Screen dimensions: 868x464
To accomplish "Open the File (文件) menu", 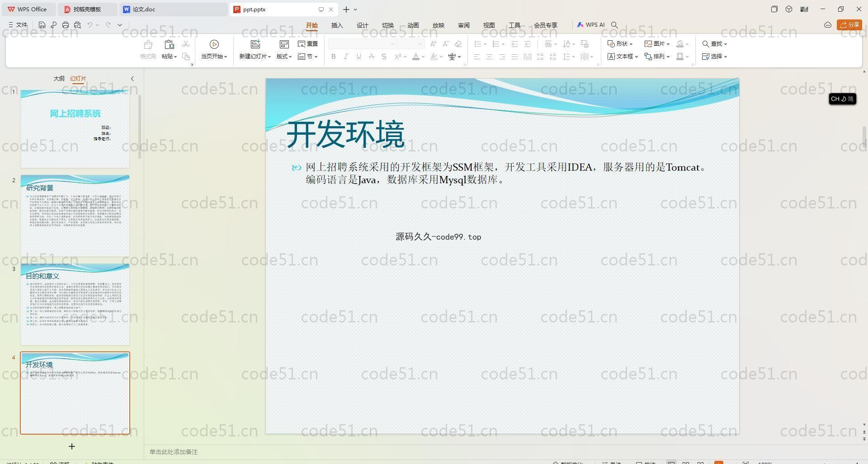I will click(x=18, y=25).
